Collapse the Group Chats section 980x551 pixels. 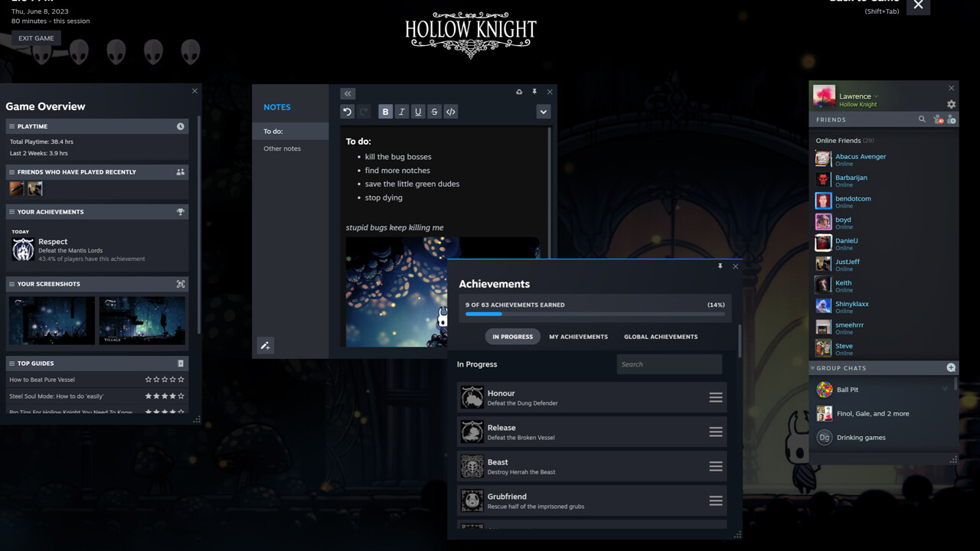click(x=813, y=368)
